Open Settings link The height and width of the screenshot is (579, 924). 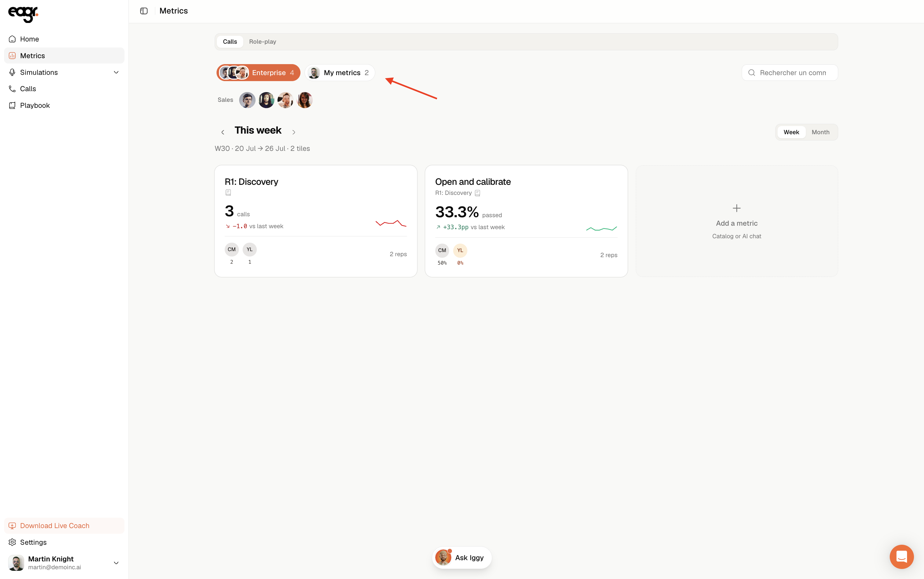tap(64, 542)
